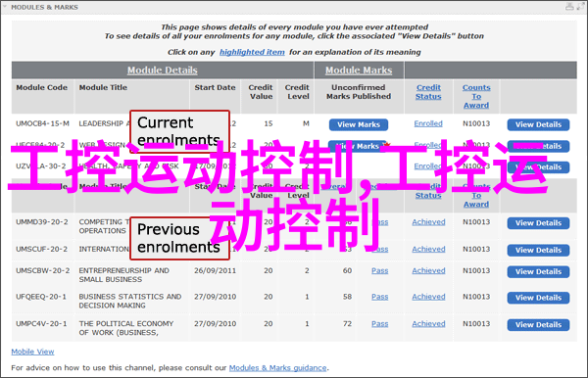
Task: Click title 'THE POLITICAL ECONOMY OF WORK'
Action: click(x=126, y=328)
